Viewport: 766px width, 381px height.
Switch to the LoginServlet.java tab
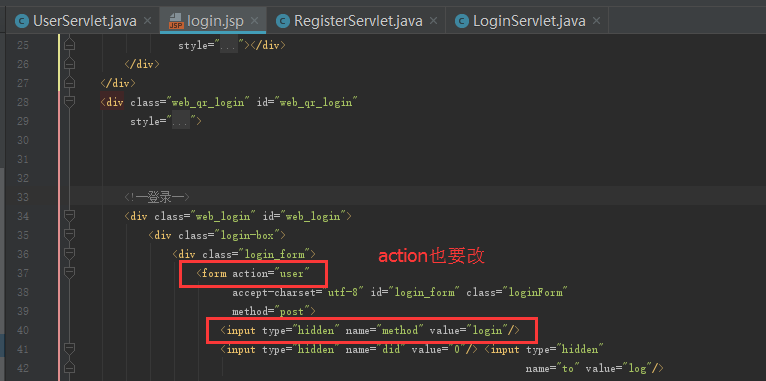pos(530,21)
